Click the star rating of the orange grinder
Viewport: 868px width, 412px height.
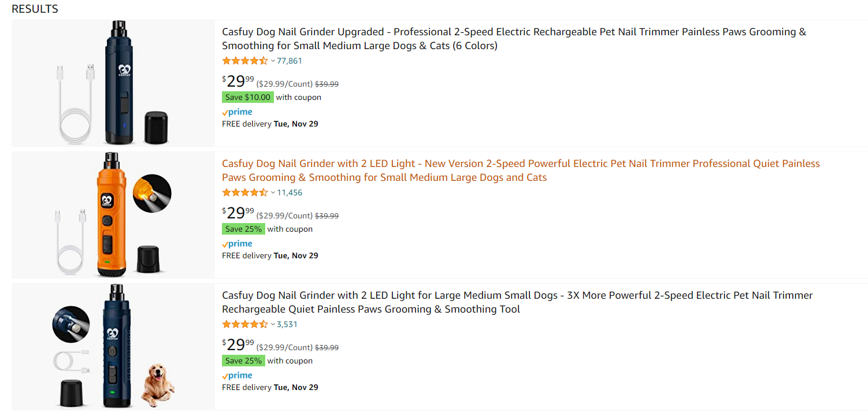pos(245,192)
